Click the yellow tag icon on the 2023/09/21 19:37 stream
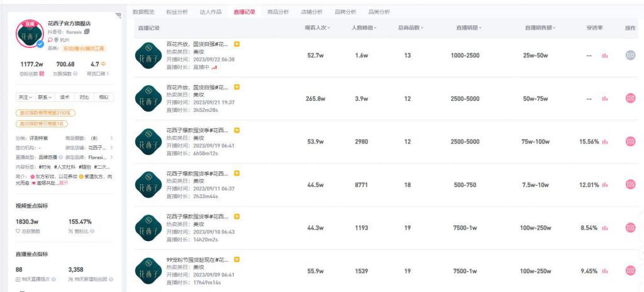This screenshot has width=644, height=292. point(237,87)
